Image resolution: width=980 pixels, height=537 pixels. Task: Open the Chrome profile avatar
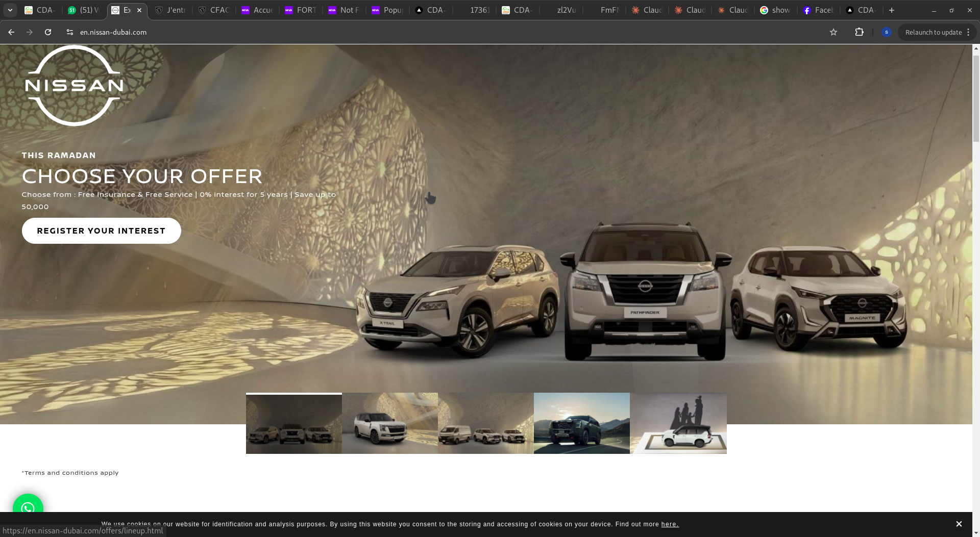point(887,32)
